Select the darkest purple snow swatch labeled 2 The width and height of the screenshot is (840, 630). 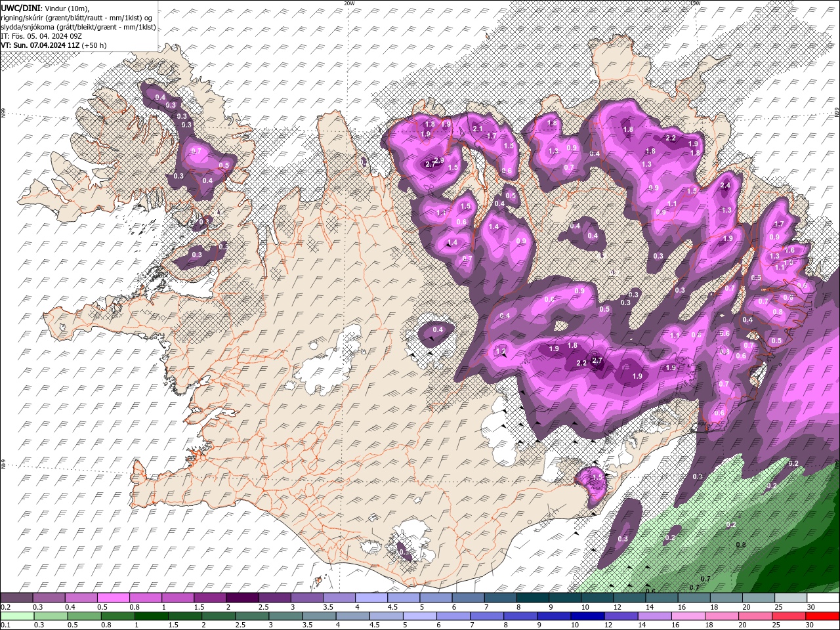point(241,597)
